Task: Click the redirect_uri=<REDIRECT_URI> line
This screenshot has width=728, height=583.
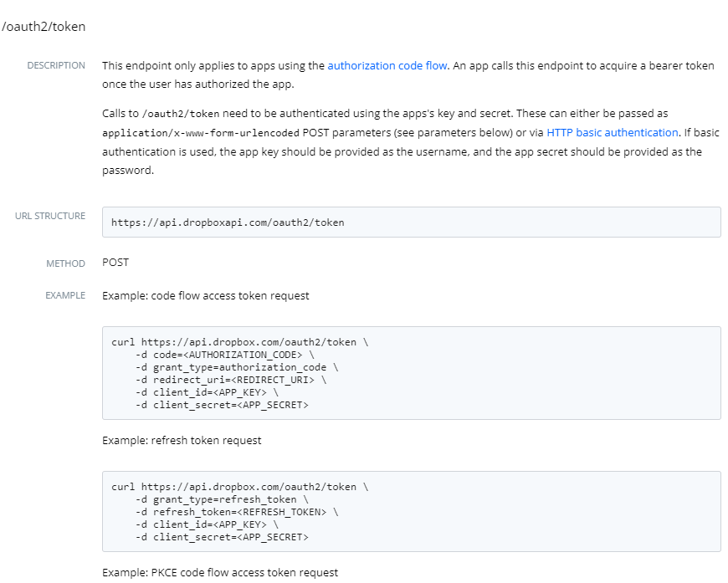Action: point(231,380)
